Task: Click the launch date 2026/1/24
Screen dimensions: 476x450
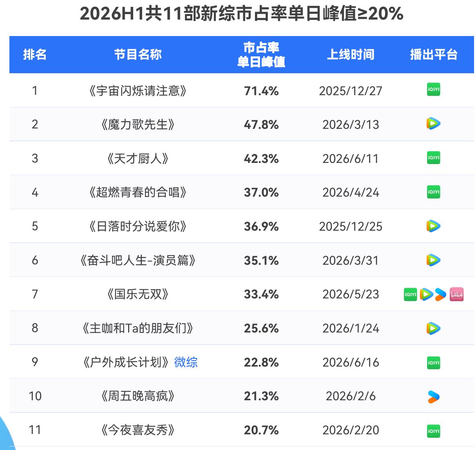Action: coord(351,328)
